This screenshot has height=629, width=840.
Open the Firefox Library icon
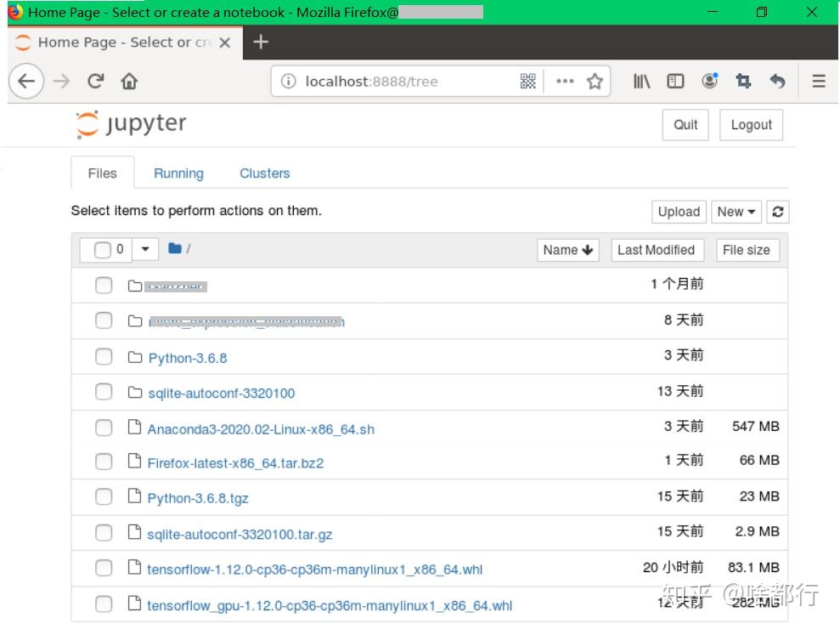(x=641, y=81)
